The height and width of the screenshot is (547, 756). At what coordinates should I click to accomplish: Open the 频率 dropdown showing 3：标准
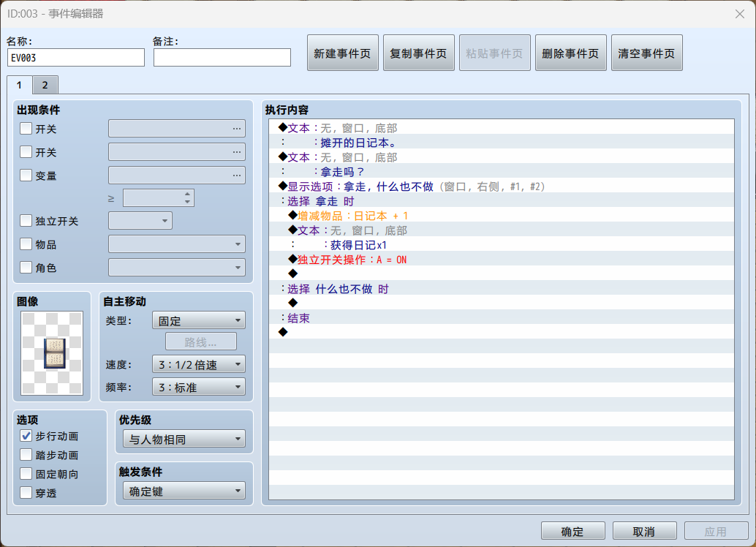click(199, 387)
